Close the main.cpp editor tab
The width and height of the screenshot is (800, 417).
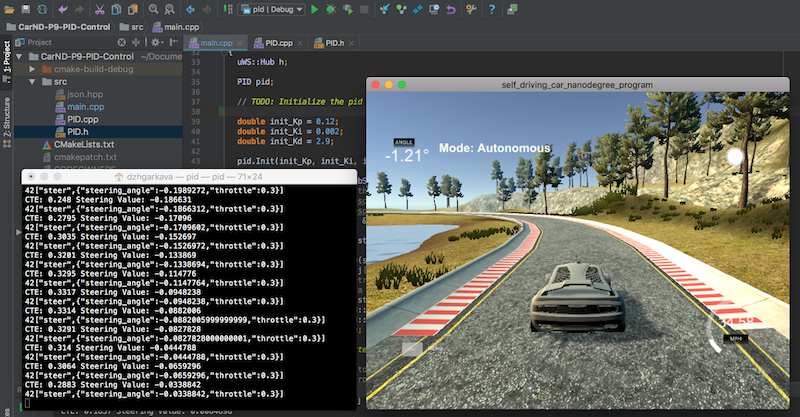[240, 43]
